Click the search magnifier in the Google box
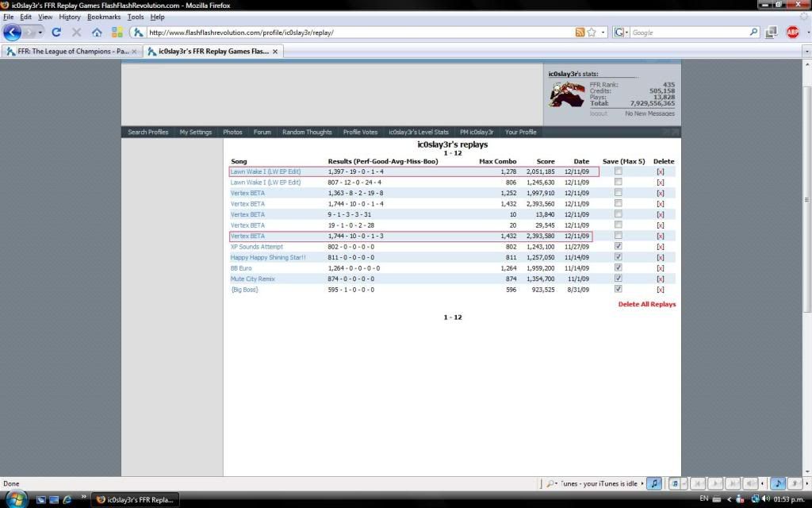This screenshot has height=508, width=812. 753,33
